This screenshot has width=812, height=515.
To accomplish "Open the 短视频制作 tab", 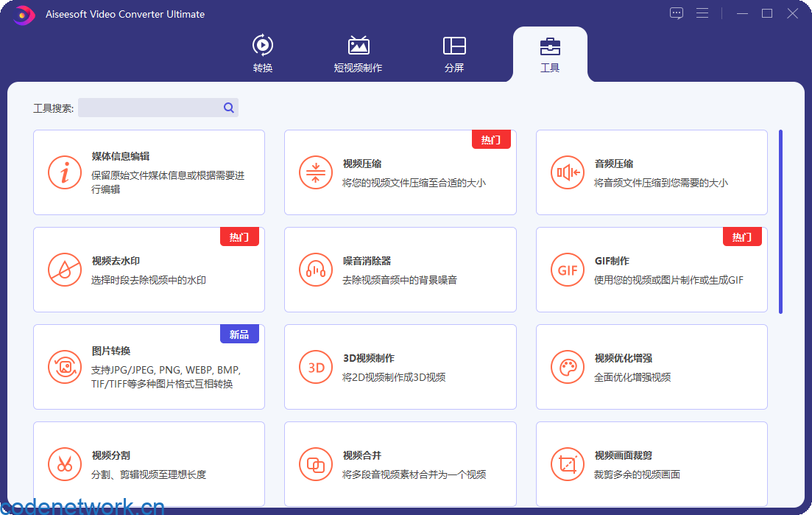I will (359, 53).
